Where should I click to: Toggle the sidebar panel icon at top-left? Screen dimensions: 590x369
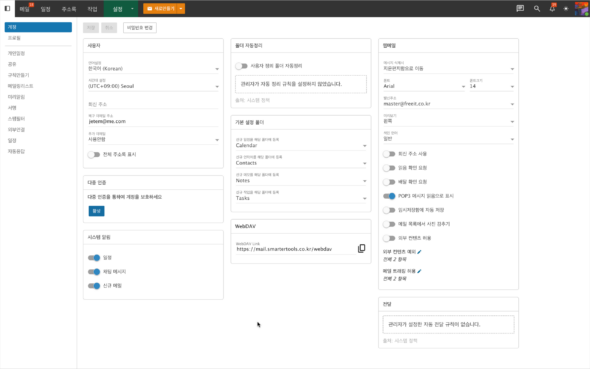[7, 8]
